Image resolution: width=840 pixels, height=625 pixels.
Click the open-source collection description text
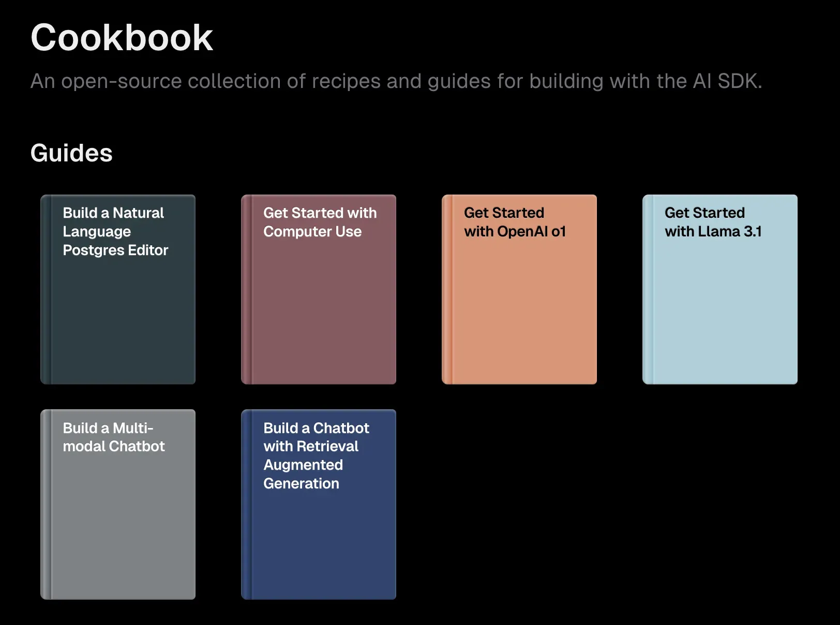[396, 81]
